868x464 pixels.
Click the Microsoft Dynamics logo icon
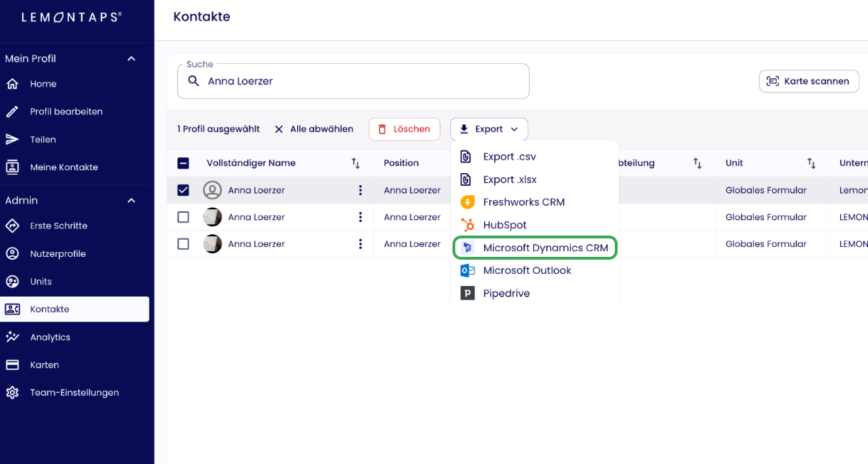coord(467,248)
